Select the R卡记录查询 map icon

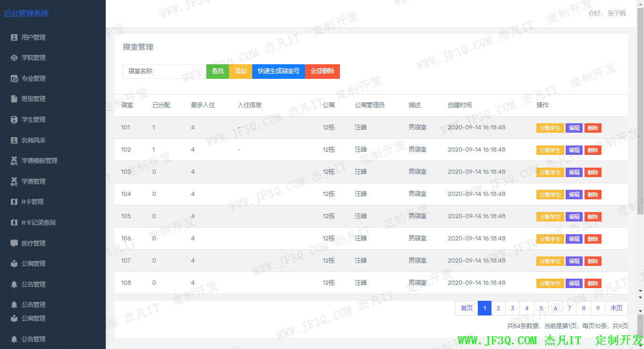tap(14, 222)
